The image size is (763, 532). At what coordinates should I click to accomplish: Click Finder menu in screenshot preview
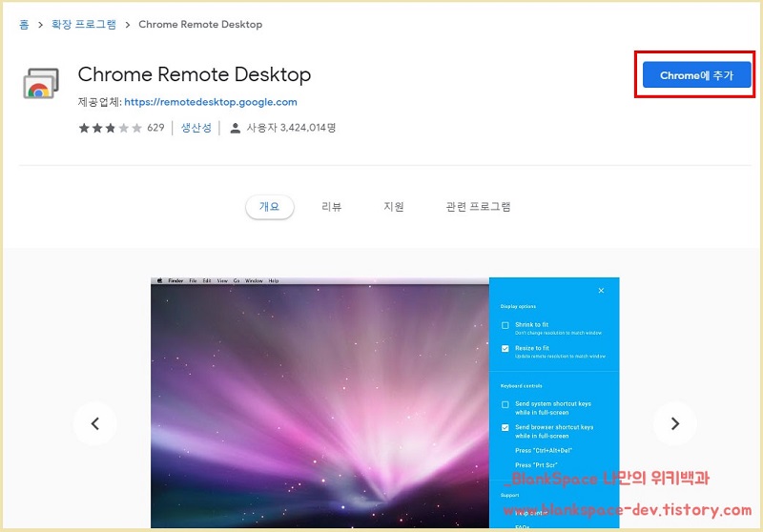pos(175,280)
